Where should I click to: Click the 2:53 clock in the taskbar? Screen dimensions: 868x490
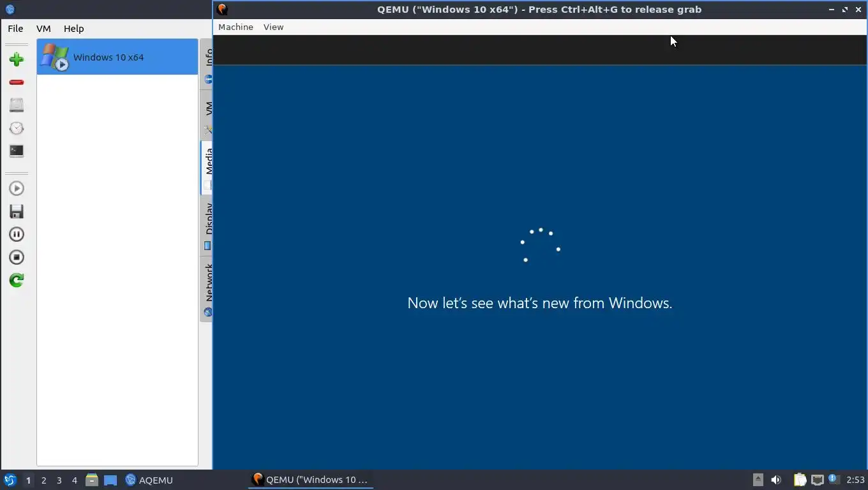coord(855,480)
